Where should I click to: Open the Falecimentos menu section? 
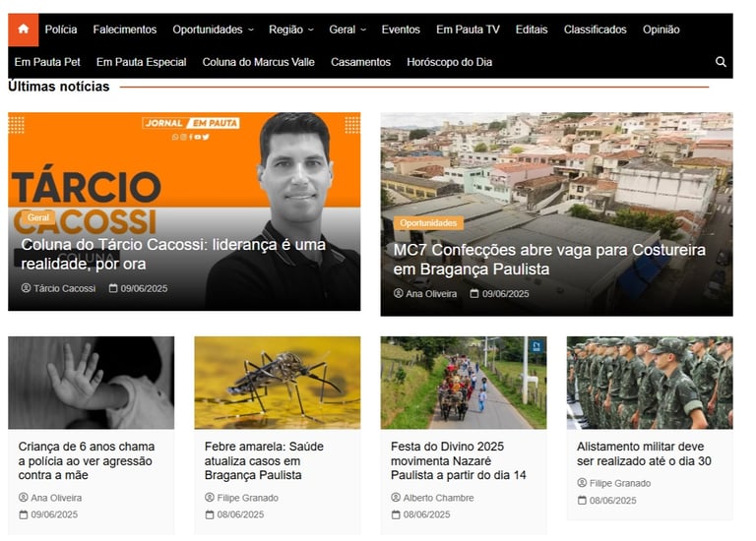click(125, 30)
